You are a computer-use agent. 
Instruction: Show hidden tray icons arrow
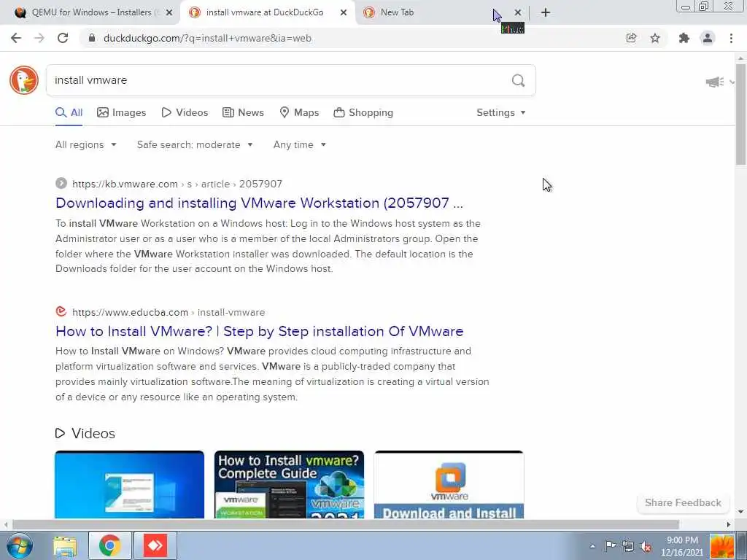tap(592, 546)
